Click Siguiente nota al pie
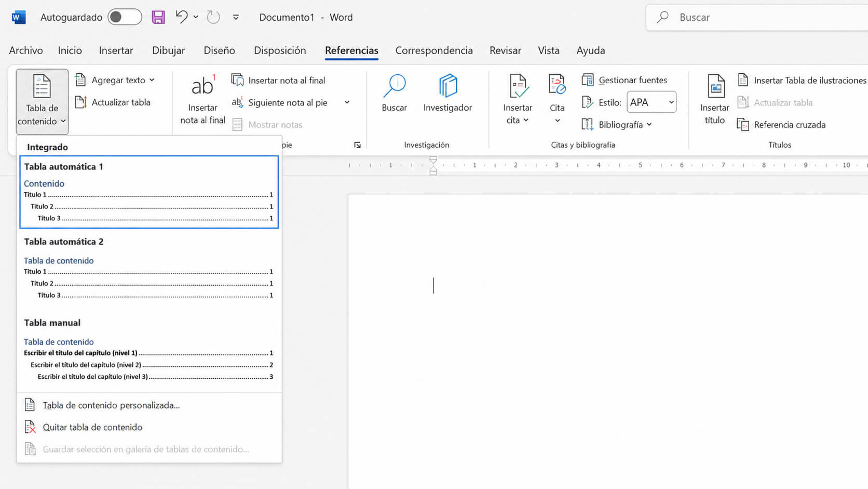The width and height of the screenshot is (868, 489). (x=280, y=102)
